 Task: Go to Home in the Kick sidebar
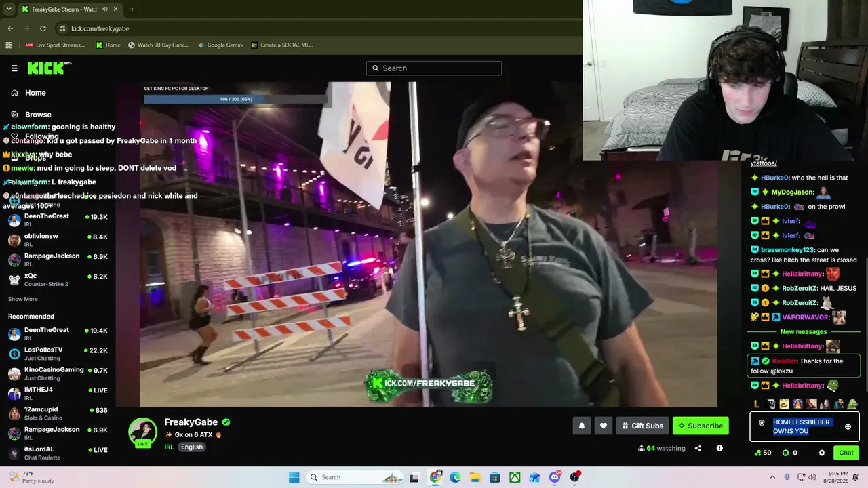[35, 93]
